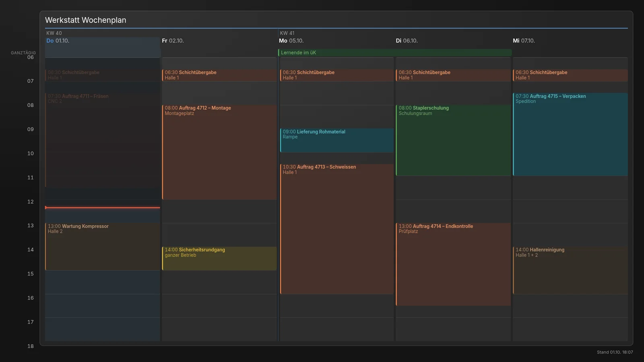Select the Staplerschulung event
Screen dimensions: 644x362
453,140
